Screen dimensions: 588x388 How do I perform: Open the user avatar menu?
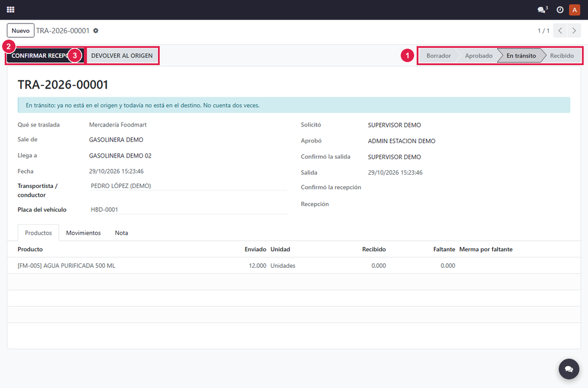[x=574, y=10]
